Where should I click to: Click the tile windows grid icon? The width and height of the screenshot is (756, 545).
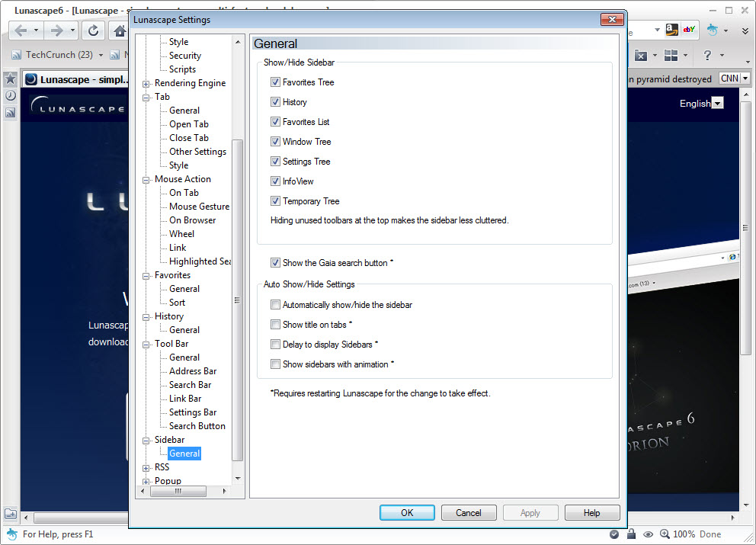[x=671, y=56]
